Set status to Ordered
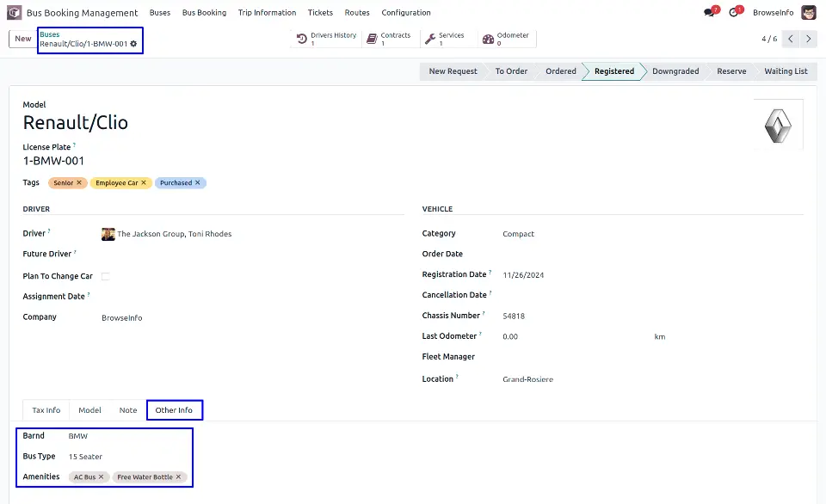The height and width of the screenshot is (504, 826). [x=561, y=71]
